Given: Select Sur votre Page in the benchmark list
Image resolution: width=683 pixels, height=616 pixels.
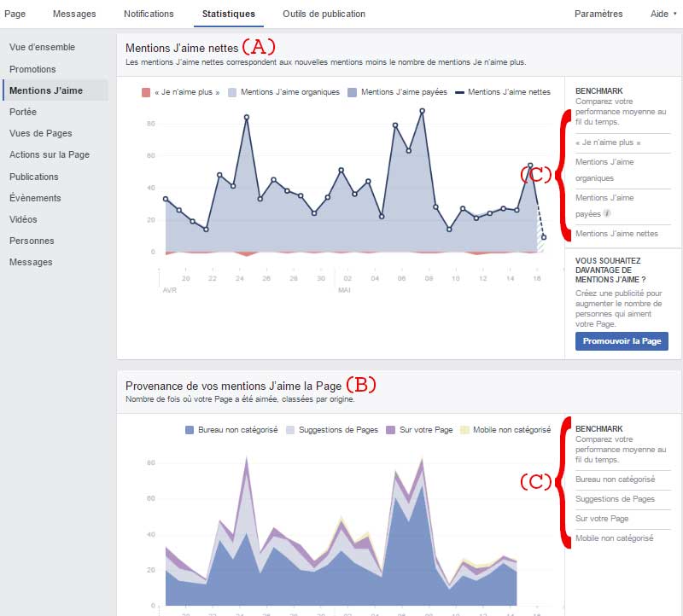Looking at the screenshot, I should pyautogui.click(x=602, y=519).
